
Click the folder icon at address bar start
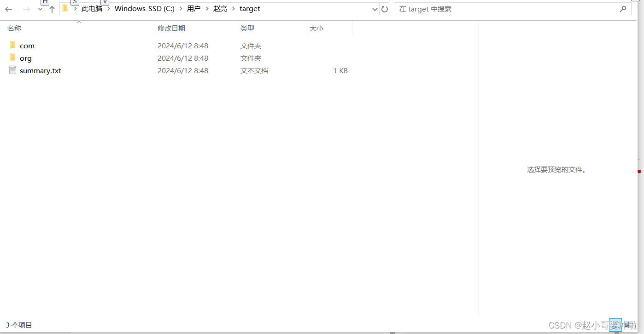tap(65, 8)
